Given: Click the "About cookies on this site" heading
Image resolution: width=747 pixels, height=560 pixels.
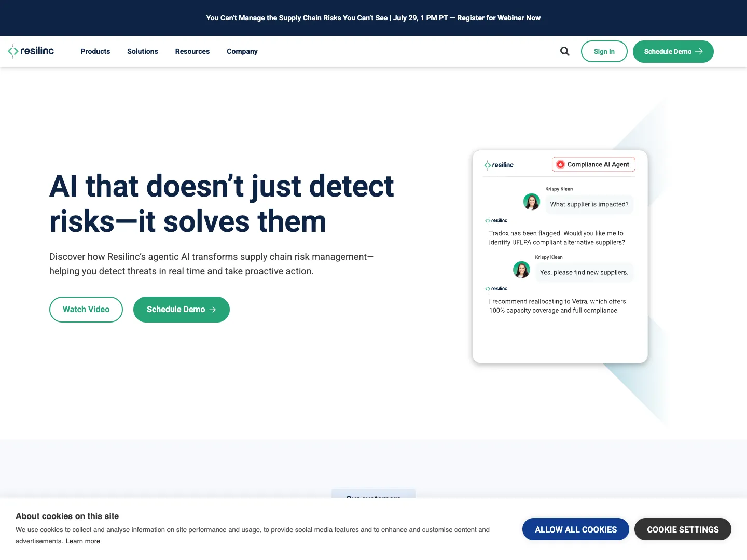Looking at the screenshot, I should [67, 516].
